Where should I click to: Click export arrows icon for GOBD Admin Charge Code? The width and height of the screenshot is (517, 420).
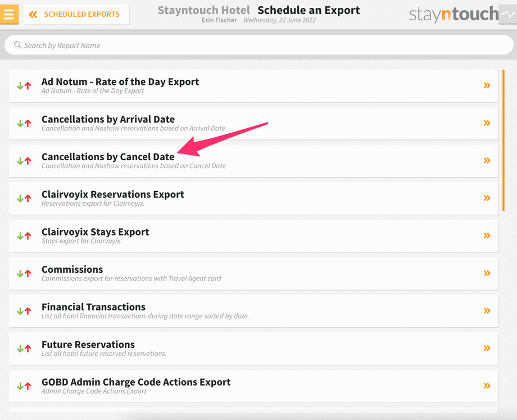click(x=24, y=386)
